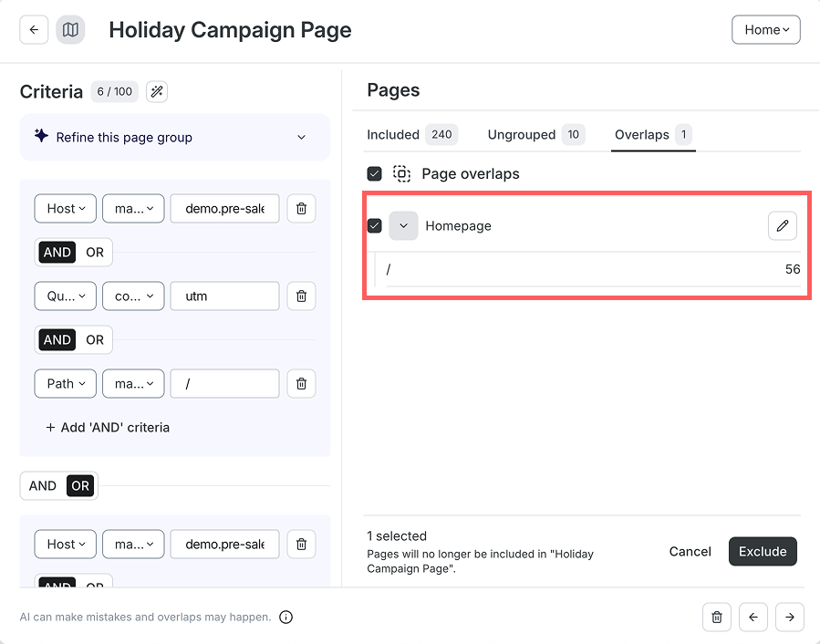
Task: Open the Qu... query field dropdown
Action: click(x=66, y=296)
